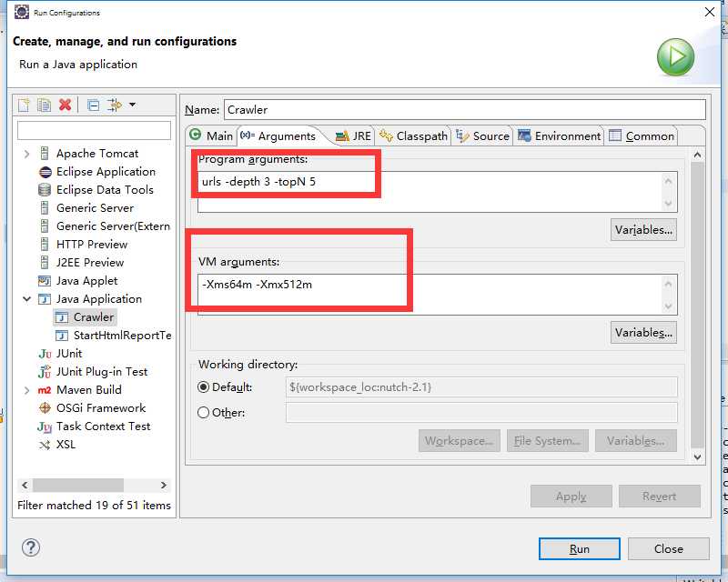728x582 pixels.
Task: Click left arrow of tree horizontal scrollbar
Action: [25, 485]
